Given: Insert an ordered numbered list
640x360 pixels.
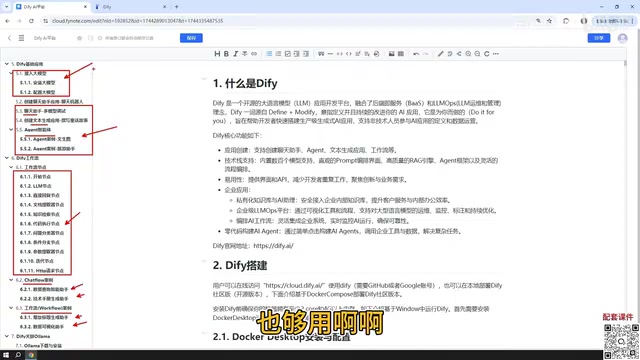Looking at the screenshot, I should pos(278,54).
